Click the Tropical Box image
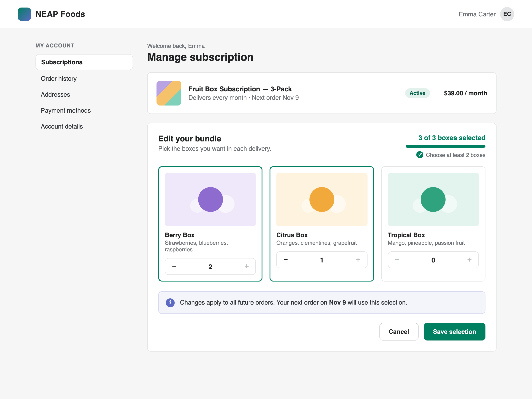532x399 pixels. (x=433, y=199)
